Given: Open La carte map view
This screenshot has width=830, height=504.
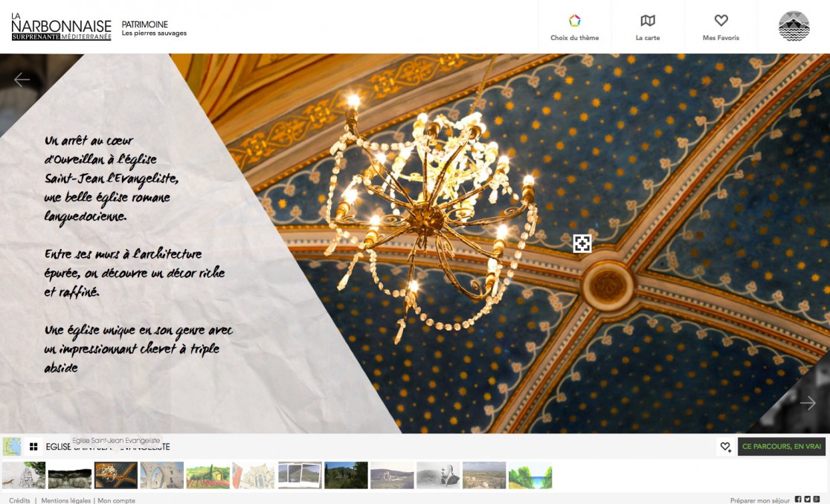Looking at the screenshot, I should click(647, 27).
